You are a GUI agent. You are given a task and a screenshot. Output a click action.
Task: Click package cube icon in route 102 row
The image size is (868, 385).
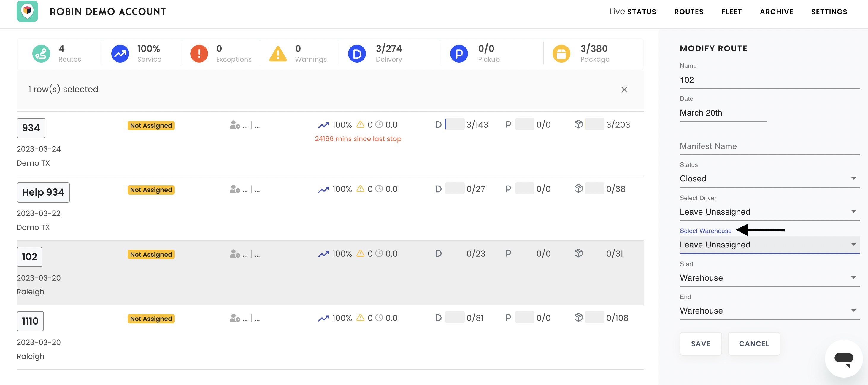tap(578, 253)
